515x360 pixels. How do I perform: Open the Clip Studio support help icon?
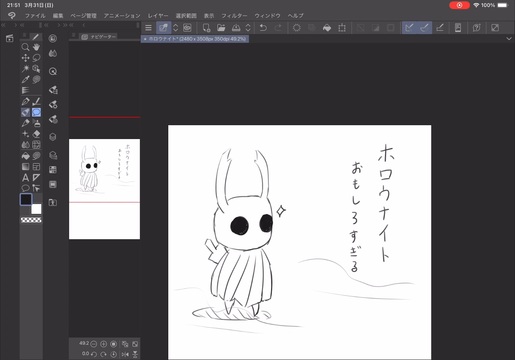pyautogui.click(x=477, y=28)
